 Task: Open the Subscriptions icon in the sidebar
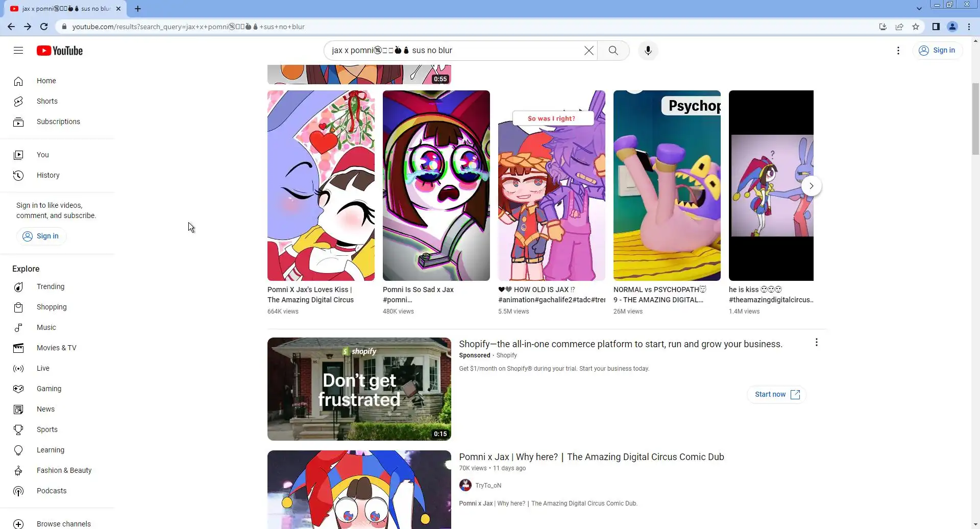point(18,122)
